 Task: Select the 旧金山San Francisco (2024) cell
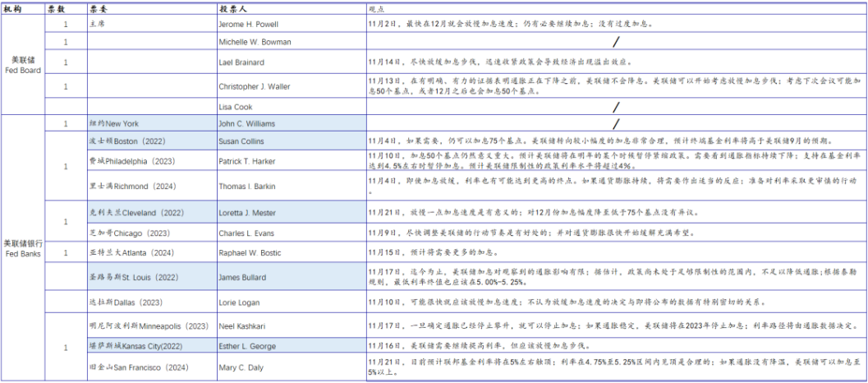(152, 367)
